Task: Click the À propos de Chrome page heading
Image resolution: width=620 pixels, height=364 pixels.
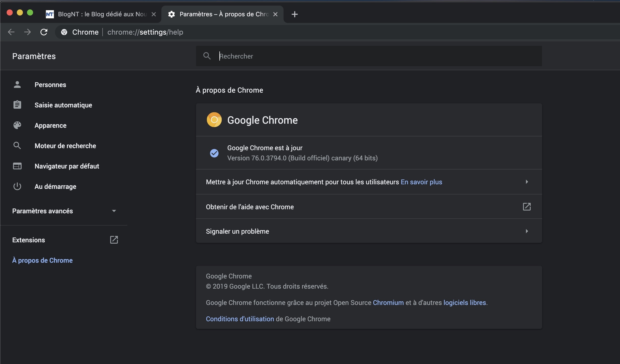Action: [229, 90]
